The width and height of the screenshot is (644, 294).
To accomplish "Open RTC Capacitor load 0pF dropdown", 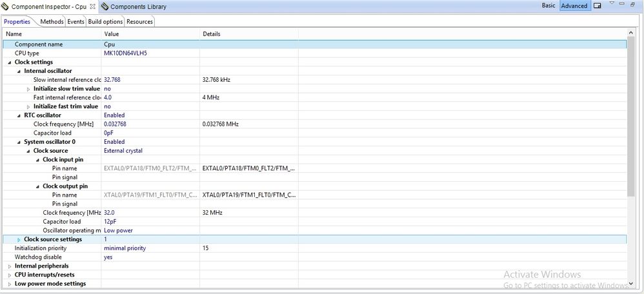I will click(x=150, y=133).
